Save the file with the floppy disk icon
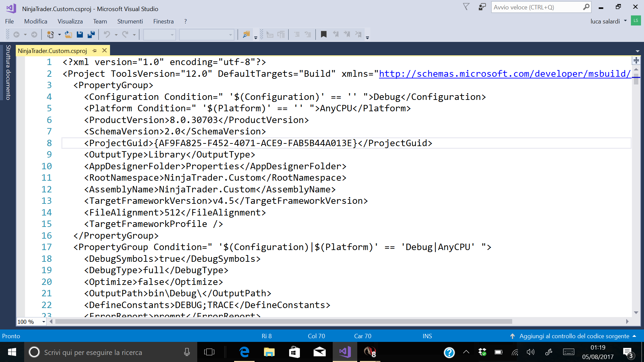 click(80, 35)
